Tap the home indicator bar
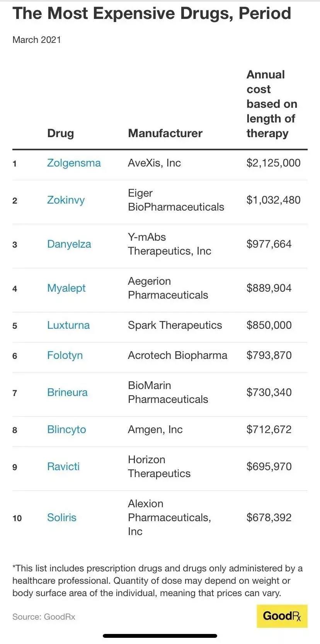Screen dimensions: 320x644 click(160, 636)
